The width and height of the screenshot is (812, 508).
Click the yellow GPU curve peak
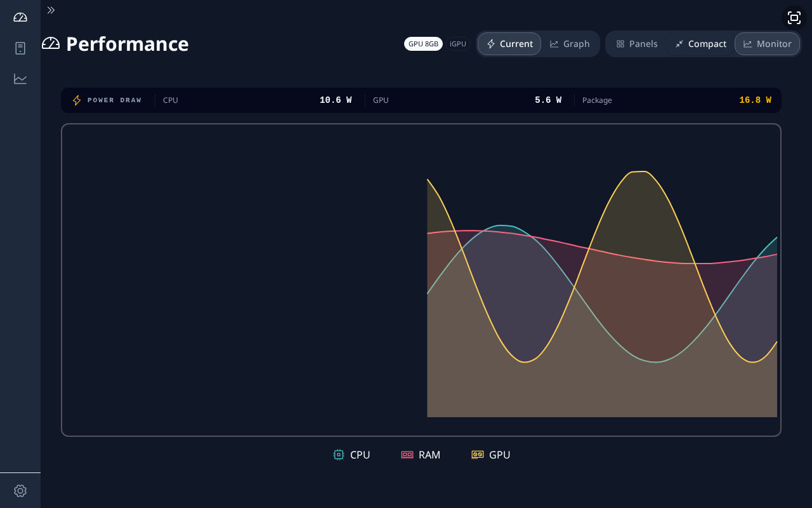(x=638, y=171)
